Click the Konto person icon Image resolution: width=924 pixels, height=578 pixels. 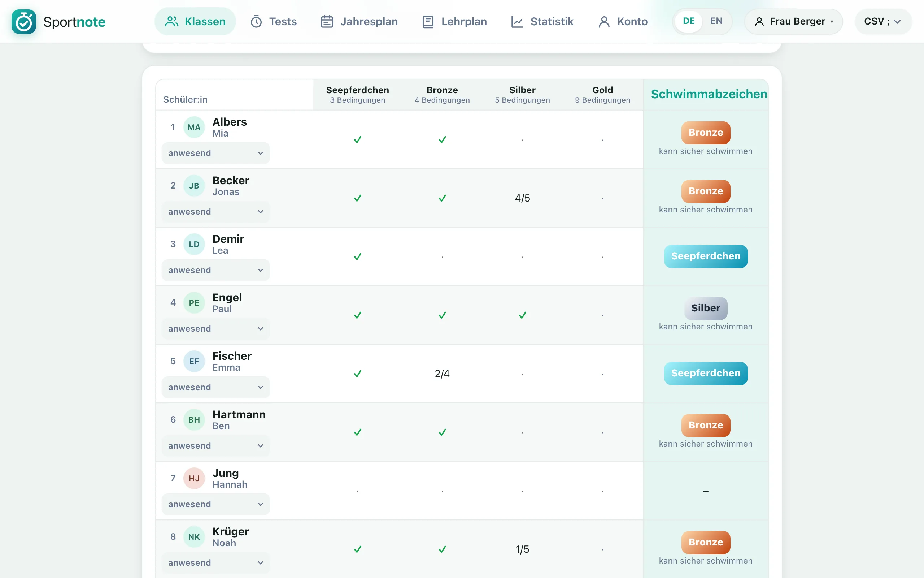[x=604, y=22]
